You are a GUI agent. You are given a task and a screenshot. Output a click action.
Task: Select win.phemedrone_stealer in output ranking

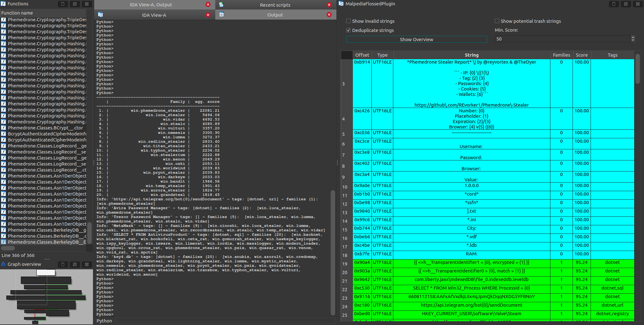click(158, 110)
